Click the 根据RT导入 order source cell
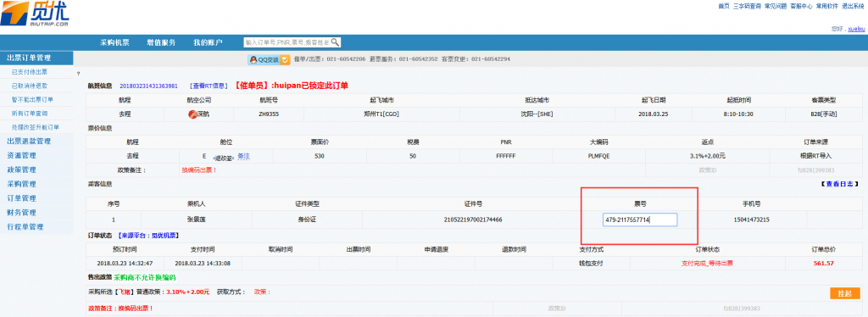The height and width of the screenshot is (317, 868). pos(816,156)
